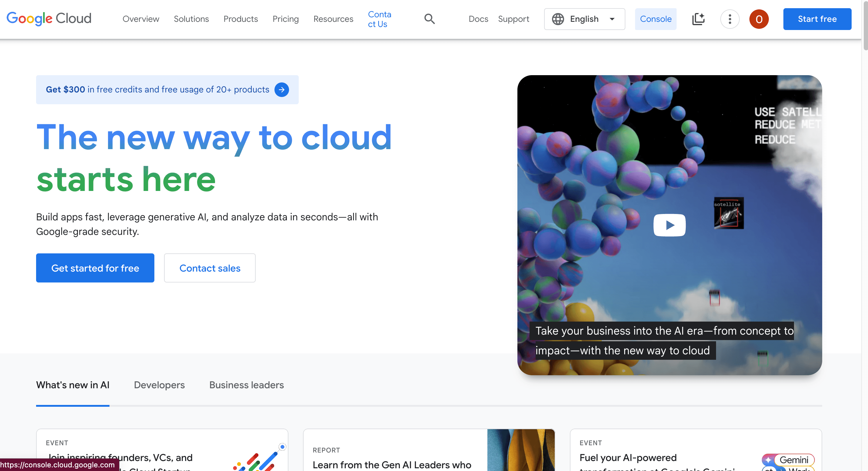Open the Get $300 in free credits banner
Image resolution: width=868 pixels, height=471 pixels.
[167, 89]
